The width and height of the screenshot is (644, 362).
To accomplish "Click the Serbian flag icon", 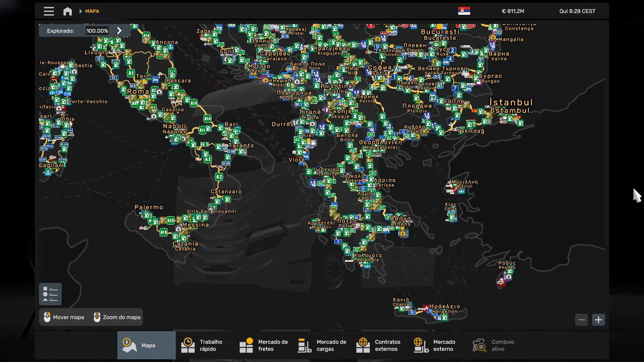I will point(464,11).
